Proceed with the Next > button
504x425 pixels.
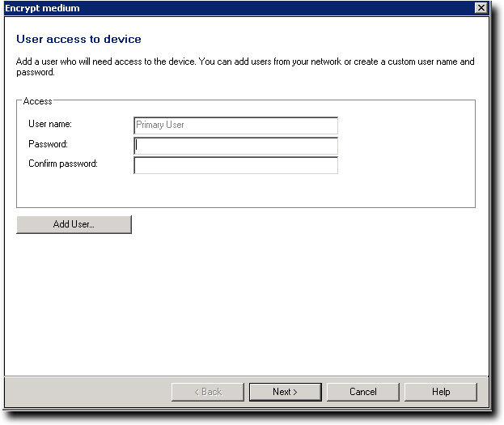coord(285,392)
